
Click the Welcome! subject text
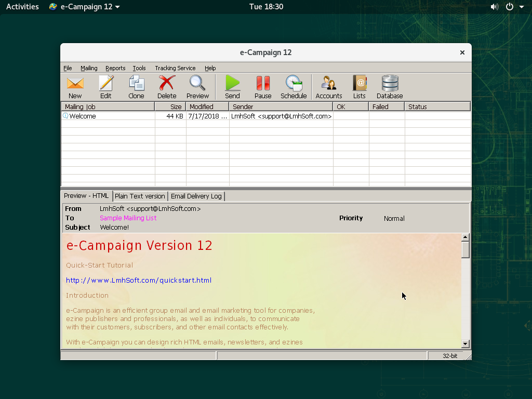pyautogui.click(x=114, y=228)
